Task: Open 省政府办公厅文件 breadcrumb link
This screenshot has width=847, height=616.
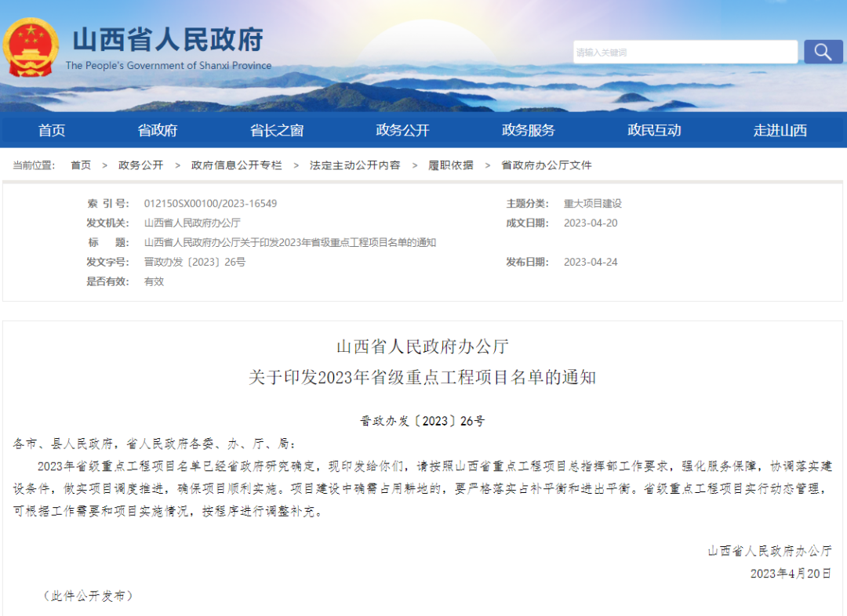Action: 546,165
